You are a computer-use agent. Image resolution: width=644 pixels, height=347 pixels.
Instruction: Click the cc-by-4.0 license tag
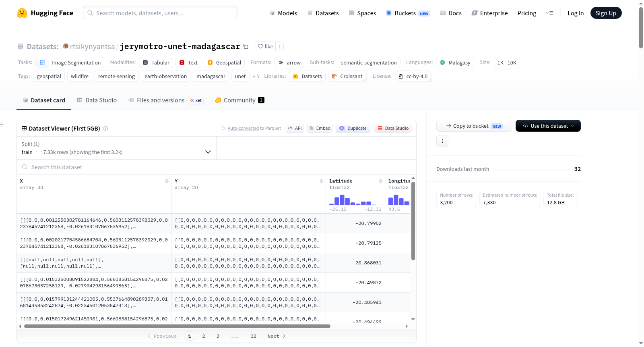tap(413, 76)
